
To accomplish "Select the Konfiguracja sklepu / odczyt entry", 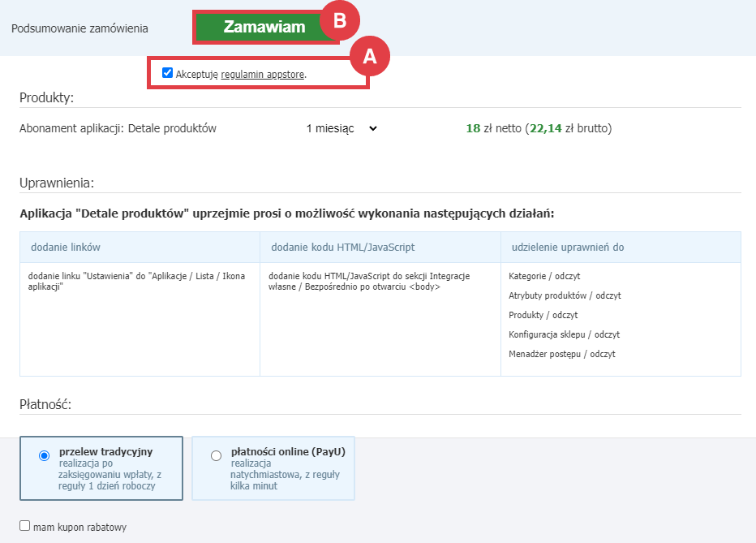I will (565, 334).
